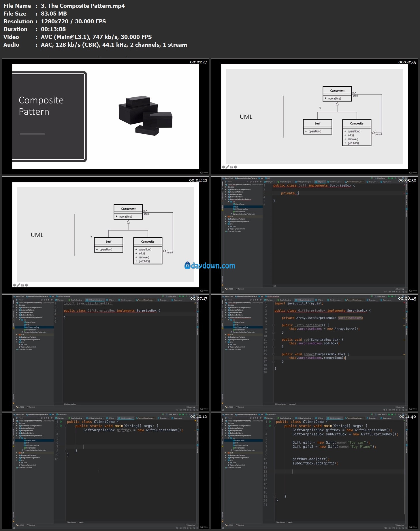Screen dimensions: 420x531
Task: Collapse the CompositeDesignPattern folder in the 00:05:50 frame
Action: click(226, 199)
